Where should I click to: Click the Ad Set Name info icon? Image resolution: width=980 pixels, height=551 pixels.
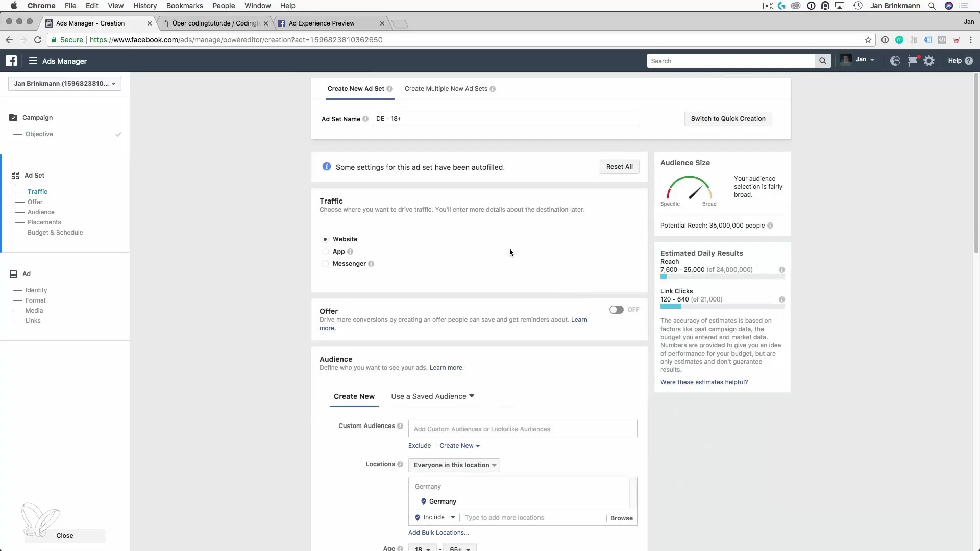pyautogui.click(x=365, y=119)
